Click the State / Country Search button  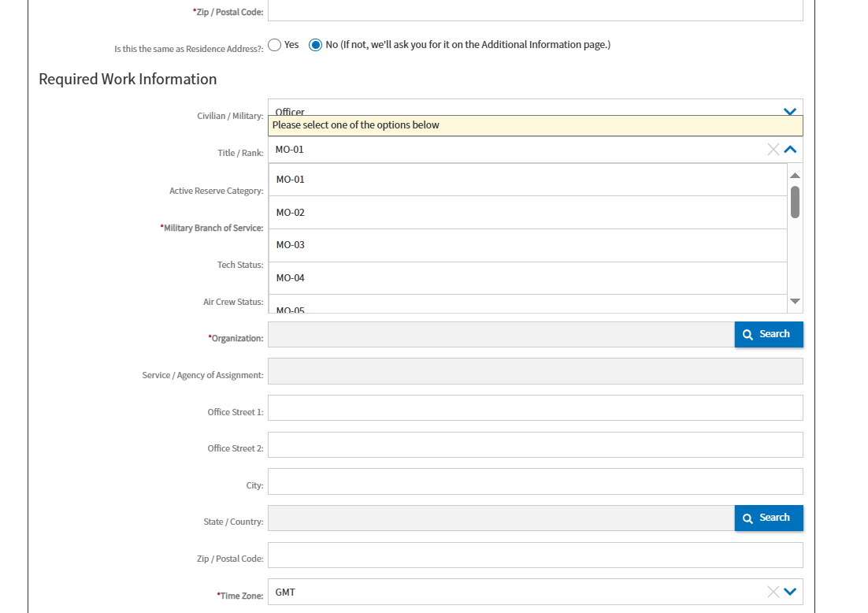pos(768,518)
